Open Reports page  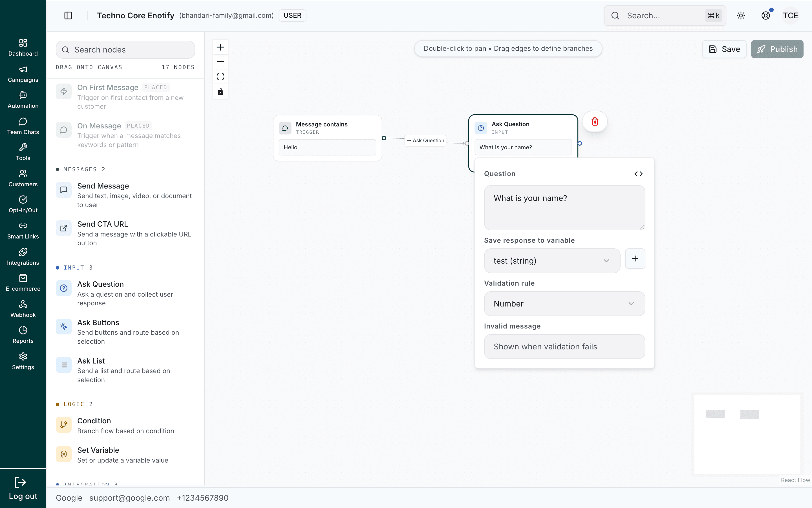(23, 335)
